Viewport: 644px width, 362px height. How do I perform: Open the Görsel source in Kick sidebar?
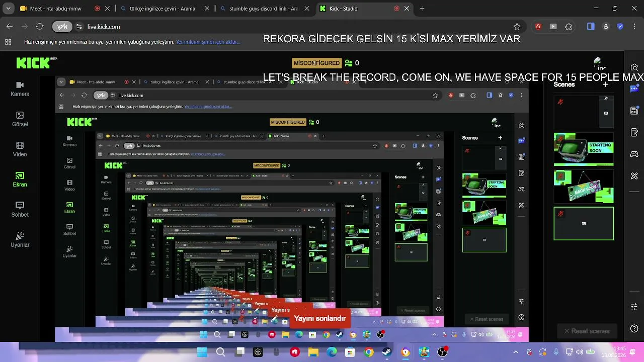[x=20, y=119]
